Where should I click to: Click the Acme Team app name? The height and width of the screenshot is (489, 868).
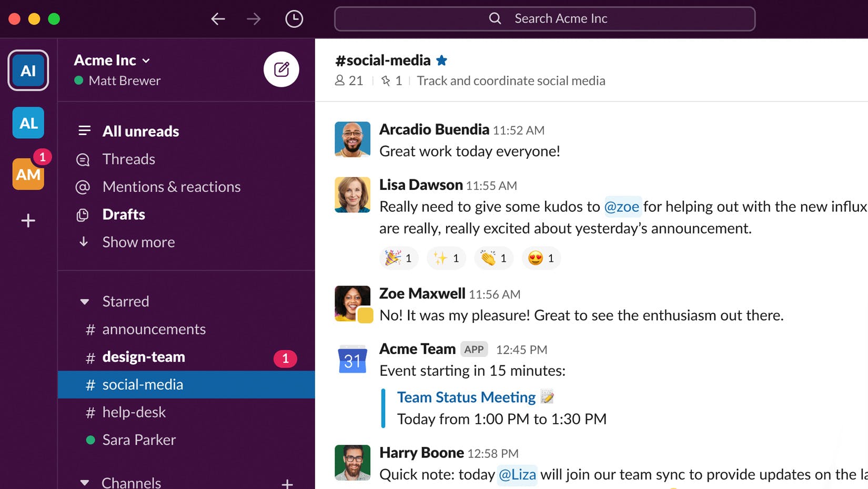417,349
